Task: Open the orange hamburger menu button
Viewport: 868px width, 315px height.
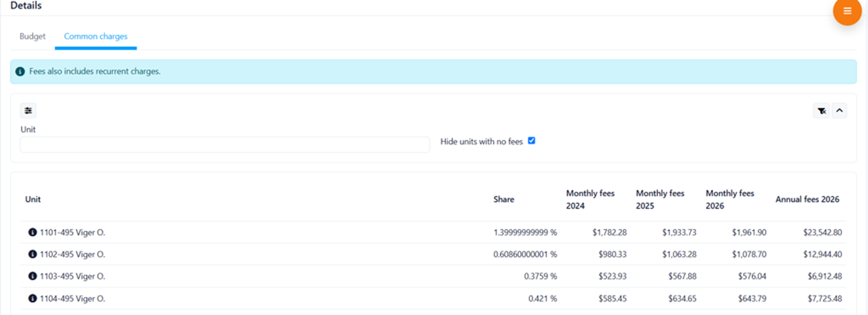Action: pyautogui.click(x=847, y=11)
